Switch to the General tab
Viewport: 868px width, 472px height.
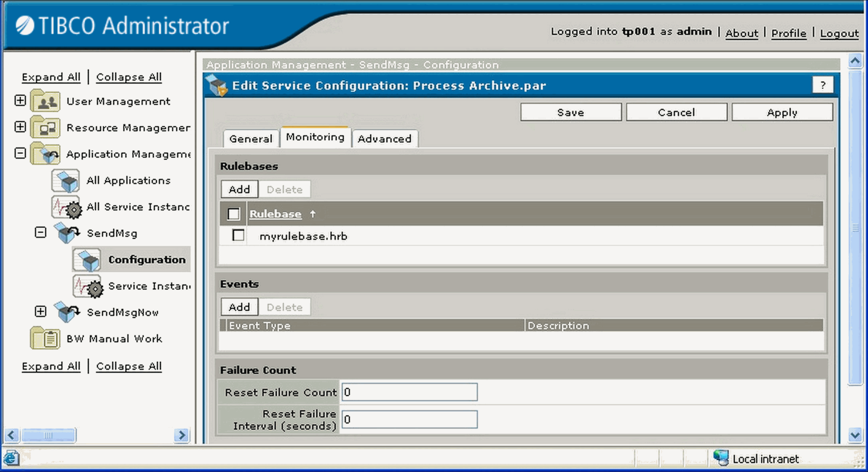(x=251, y=139)
